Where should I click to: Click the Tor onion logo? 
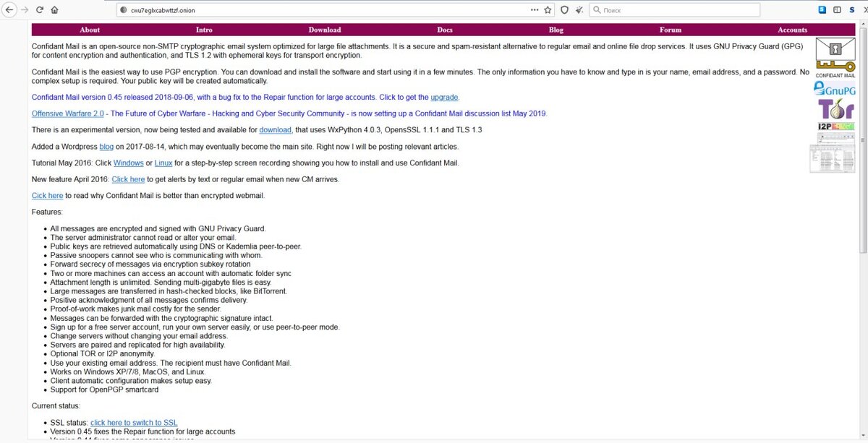(835, 109)
